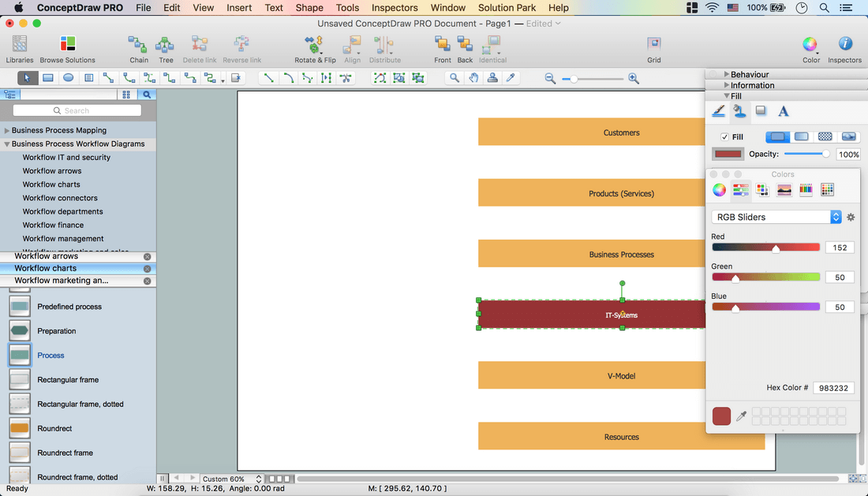
Task: Open the Shape menu
Action: point(309,8)
